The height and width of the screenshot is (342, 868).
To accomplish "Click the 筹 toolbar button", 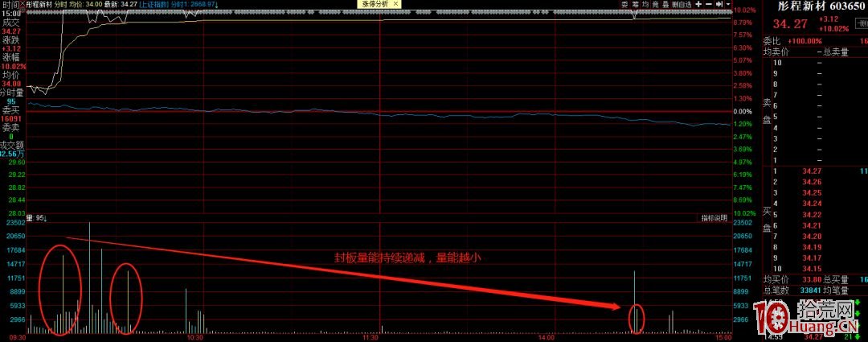I will click(636, 4).
